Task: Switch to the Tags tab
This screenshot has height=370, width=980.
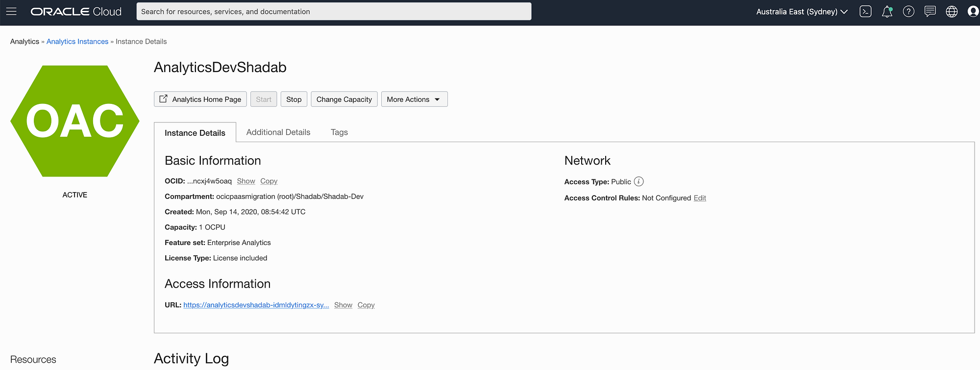Action: [x=339, y=132]
